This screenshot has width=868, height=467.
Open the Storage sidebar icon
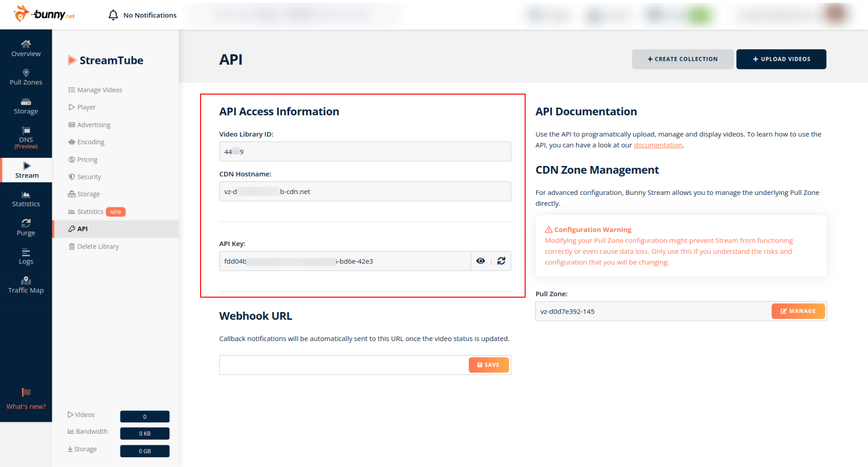26,106
